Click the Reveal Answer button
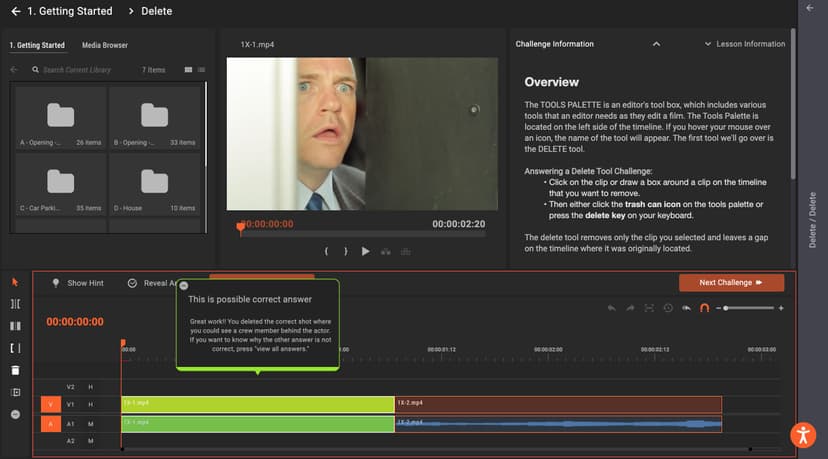The image size is (828, 459). click(152, 283)
